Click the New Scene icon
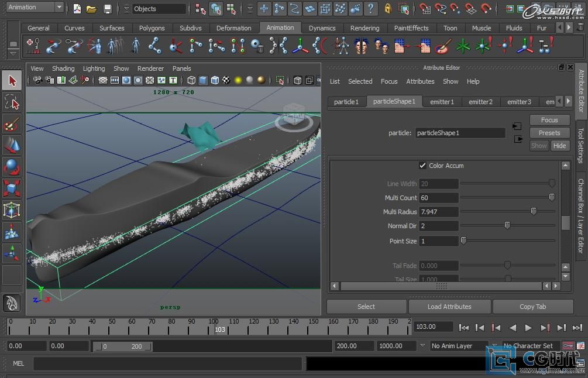Image resolution: width=588 pixels, height=378 pixels. pyautogui.click(x=77, y=9)
